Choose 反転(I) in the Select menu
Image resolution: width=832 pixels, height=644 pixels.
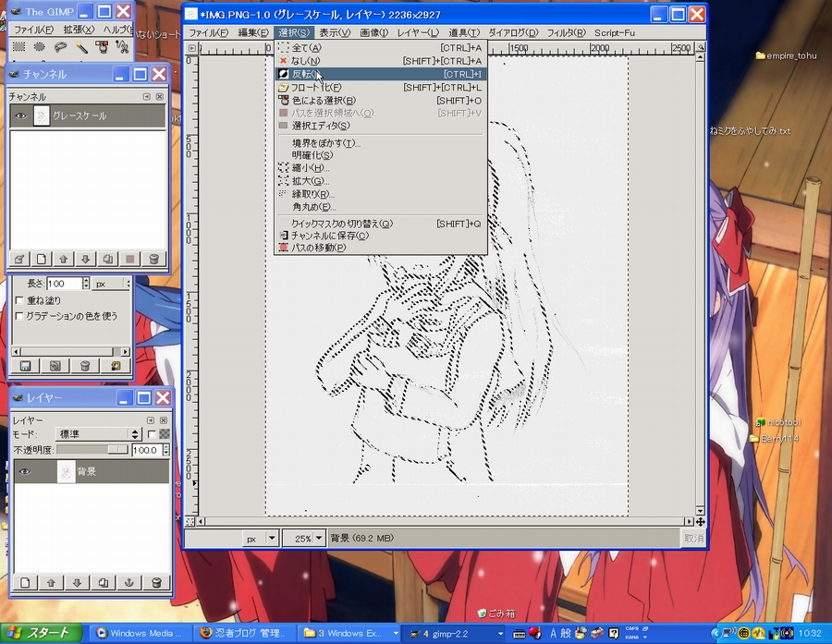tap(381, 74)
